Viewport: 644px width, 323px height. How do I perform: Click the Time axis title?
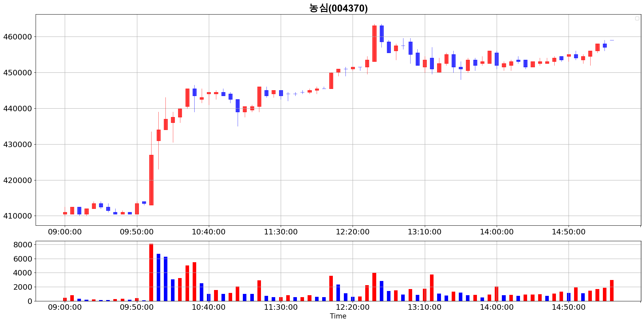tap(338, 316)
